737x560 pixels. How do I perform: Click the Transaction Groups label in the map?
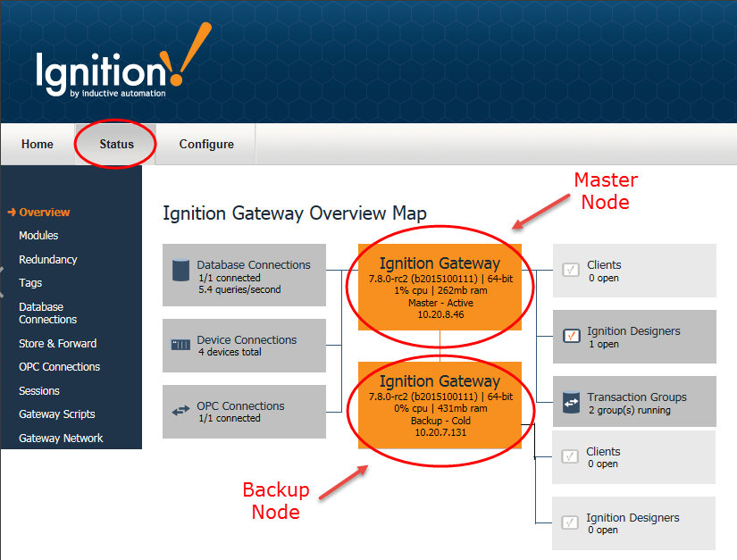tap(637, 397)
